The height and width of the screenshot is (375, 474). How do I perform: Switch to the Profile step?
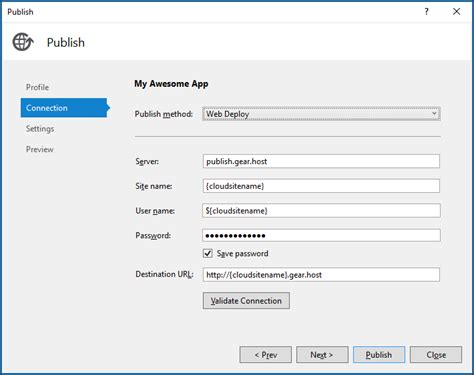[x=37, y=87]
